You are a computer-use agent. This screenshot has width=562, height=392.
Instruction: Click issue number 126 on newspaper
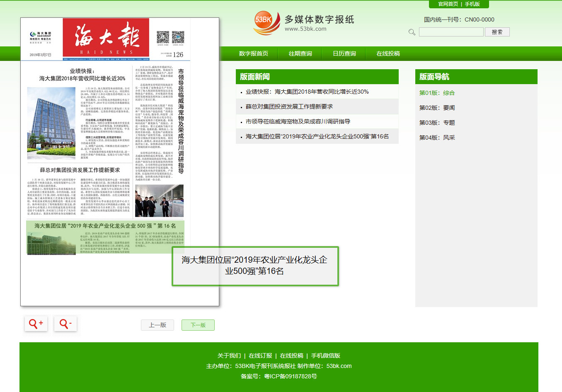click(x=178, y=55)
